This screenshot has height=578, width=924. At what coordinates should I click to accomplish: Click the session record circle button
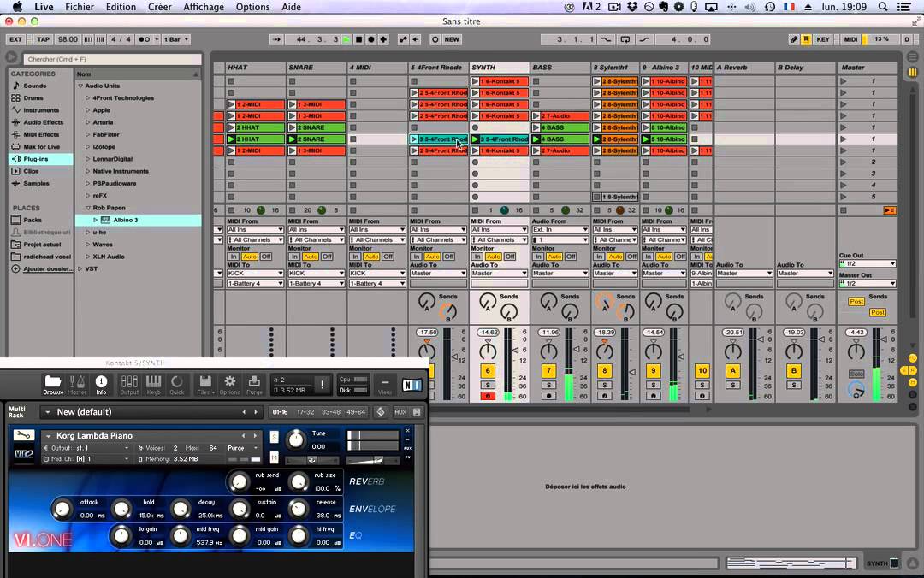click(x=435, y=39)
